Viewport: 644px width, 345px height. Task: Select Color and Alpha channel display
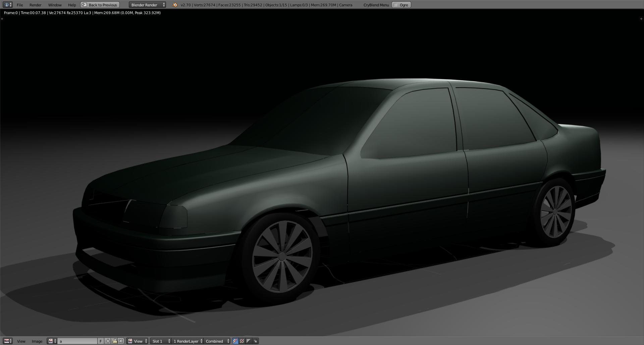[235, 341]
